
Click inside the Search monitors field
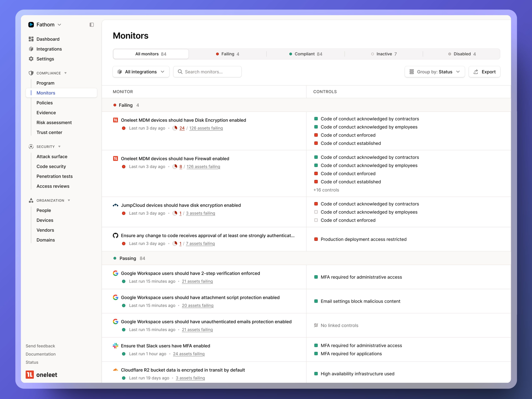(207, 71)
